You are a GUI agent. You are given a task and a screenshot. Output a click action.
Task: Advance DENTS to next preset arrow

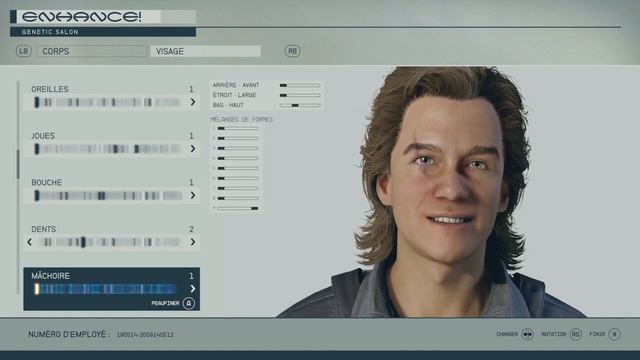tap(193, 242)
